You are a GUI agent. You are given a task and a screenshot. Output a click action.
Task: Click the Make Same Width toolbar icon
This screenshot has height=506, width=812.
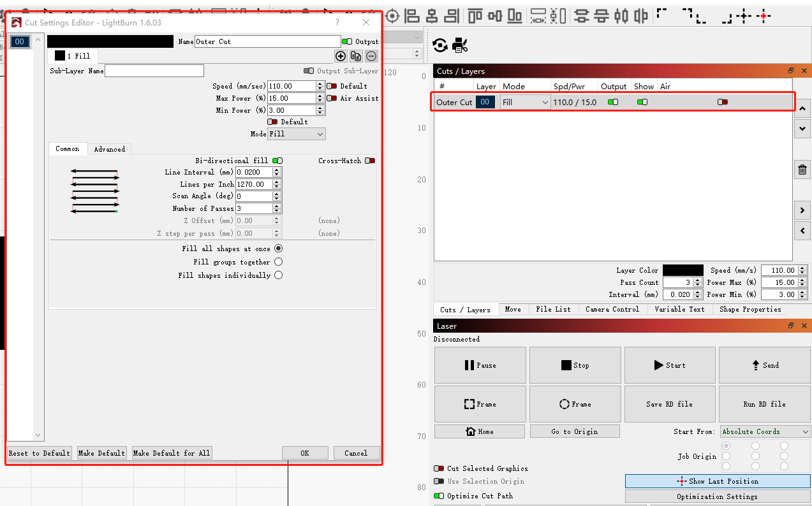(x=538, y=16)
